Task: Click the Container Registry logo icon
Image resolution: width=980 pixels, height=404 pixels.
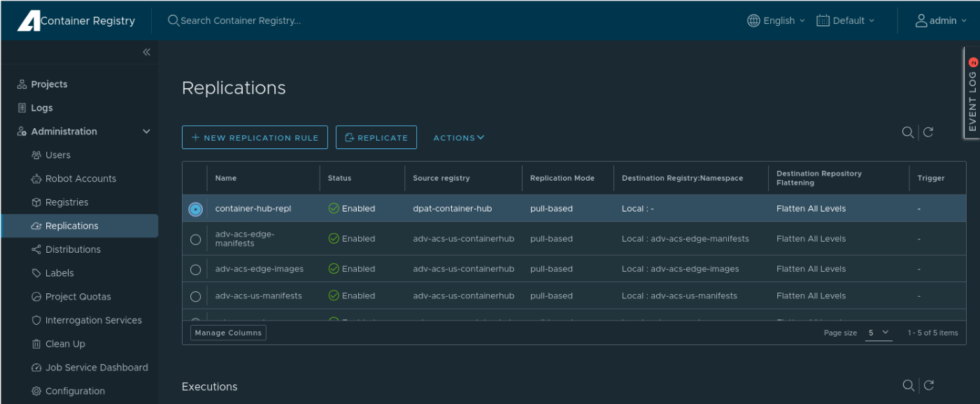Action: click(29, 21)
